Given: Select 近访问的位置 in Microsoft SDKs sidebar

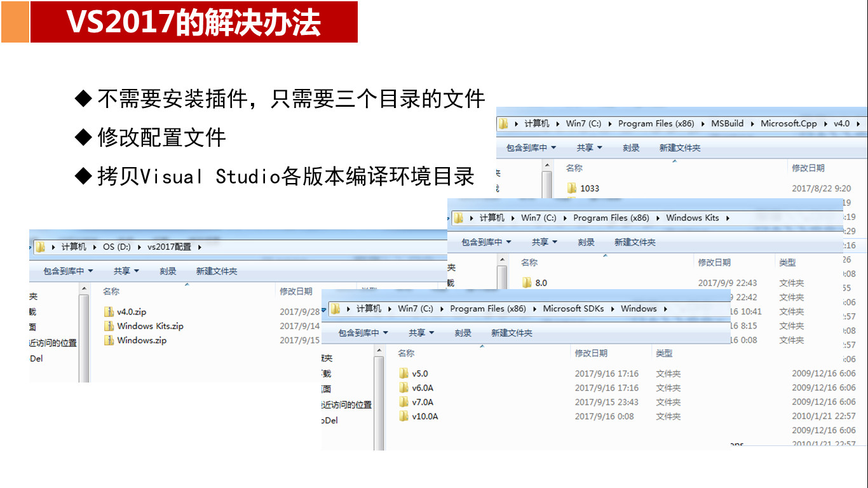Looking at the screenshot, I should tap(346, 404).
